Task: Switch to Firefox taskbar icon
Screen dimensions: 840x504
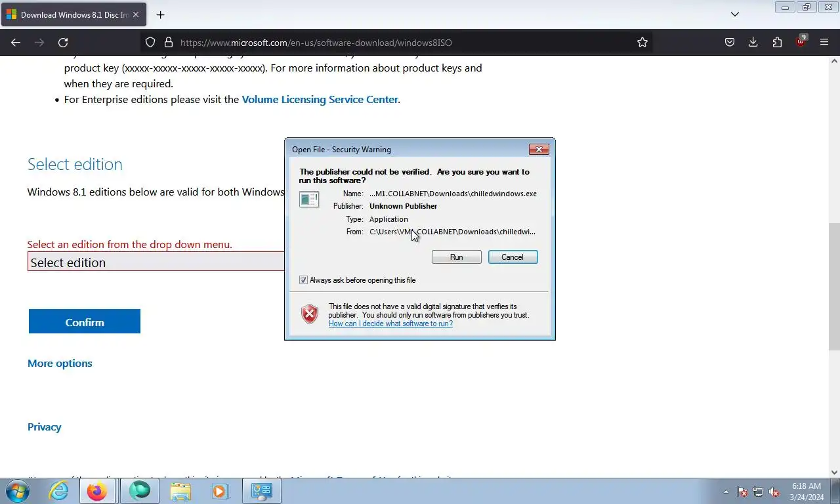Action: click(x=97, y=491)
